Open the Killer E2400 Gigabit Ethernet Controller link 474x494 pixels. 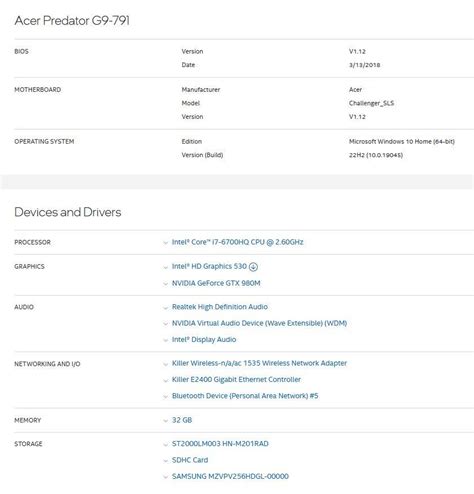[236, 379]
